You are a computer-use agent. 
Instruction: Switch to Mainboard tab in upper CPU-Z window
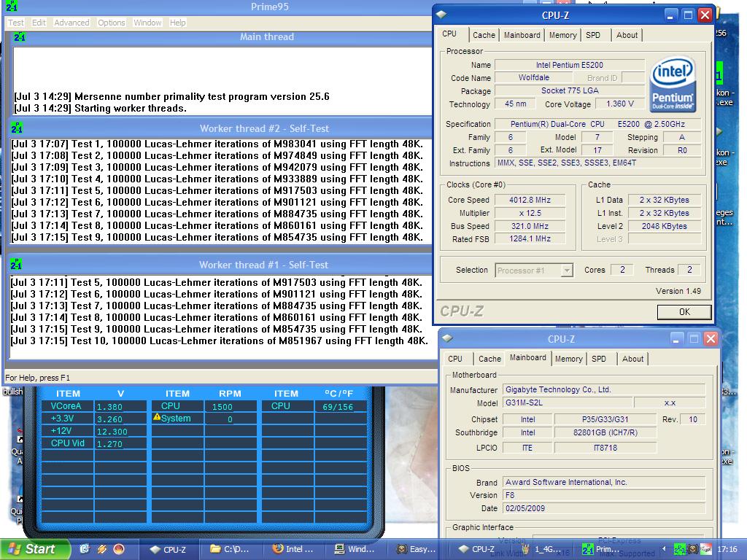[x=522, y=35]
